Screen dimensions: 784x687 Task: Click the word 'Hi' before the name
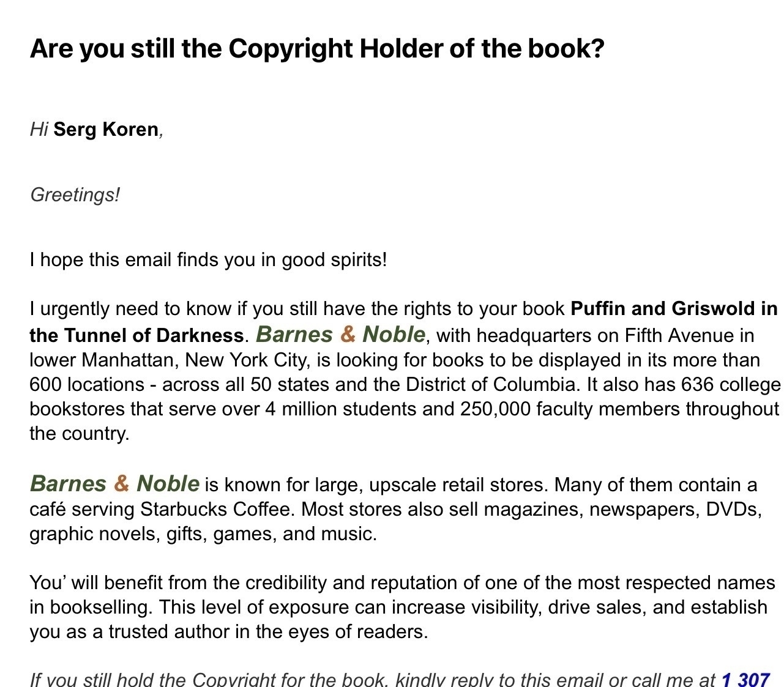(x=39, y=129)
